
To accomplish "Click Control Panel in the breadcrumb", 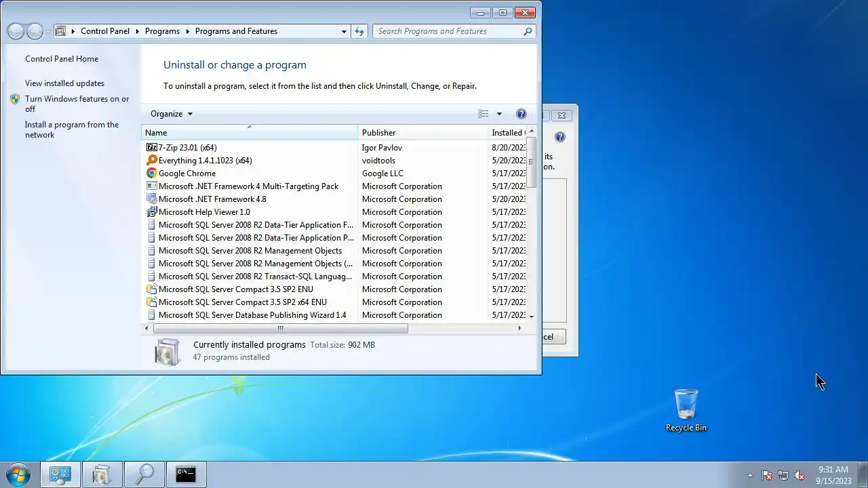I will [x=105, y=31].
